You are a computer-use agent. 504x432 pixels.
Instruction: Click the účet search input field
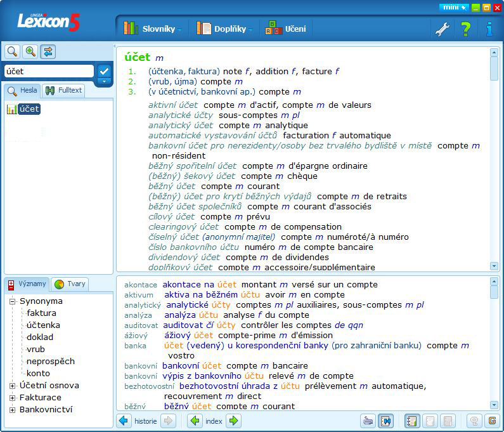(49, 71)
